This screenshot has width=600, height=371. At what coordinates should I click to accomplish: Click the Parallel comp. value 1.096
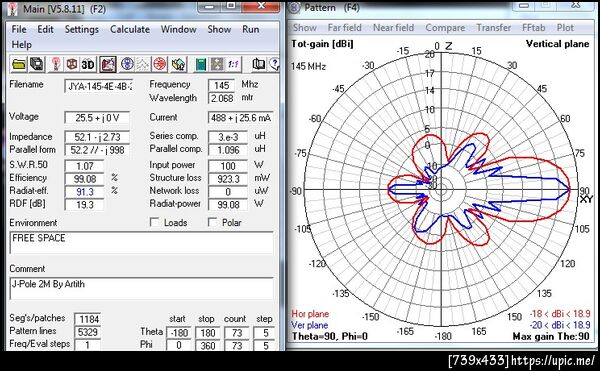(228, 150)
